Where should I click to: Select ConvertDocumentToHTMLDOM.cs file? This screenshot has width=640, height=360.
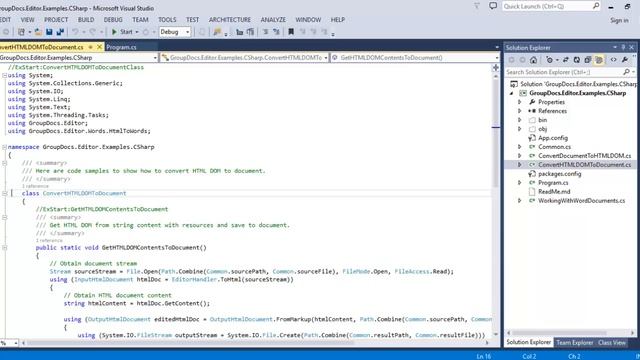click(584, 156)
